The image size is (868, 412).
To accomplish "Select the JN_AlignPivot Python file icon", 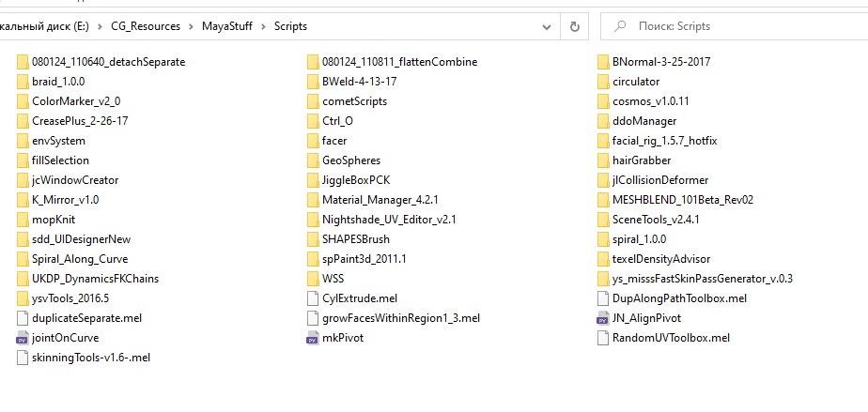I will tap(603, 318).
